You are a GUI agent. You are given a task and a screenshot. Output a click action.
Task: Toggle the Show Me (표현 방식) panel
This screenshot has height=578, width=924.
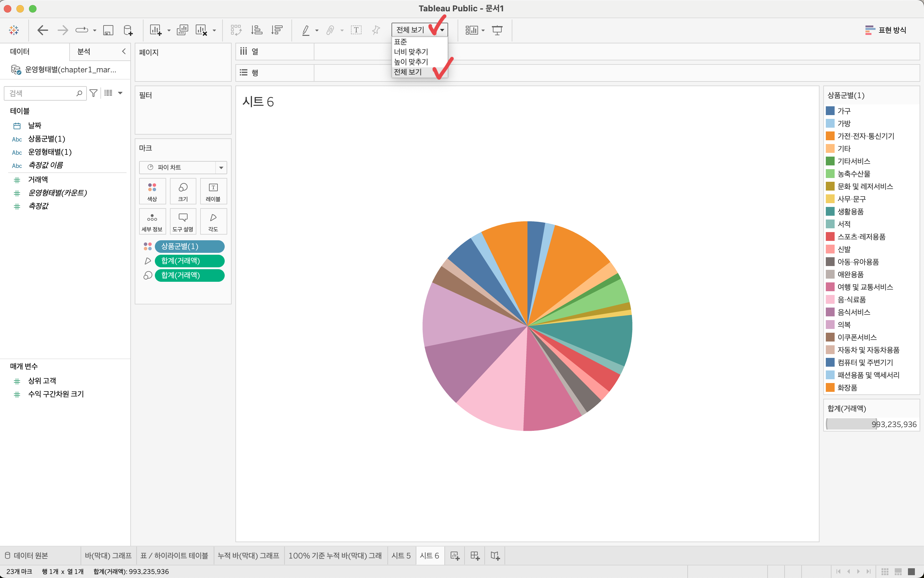(x=886, y=30)
